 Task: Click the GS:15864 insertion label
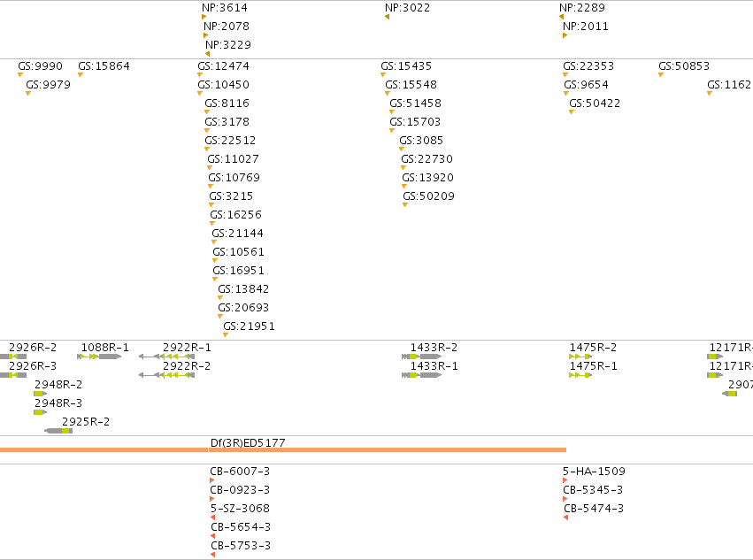click(104, 66)
